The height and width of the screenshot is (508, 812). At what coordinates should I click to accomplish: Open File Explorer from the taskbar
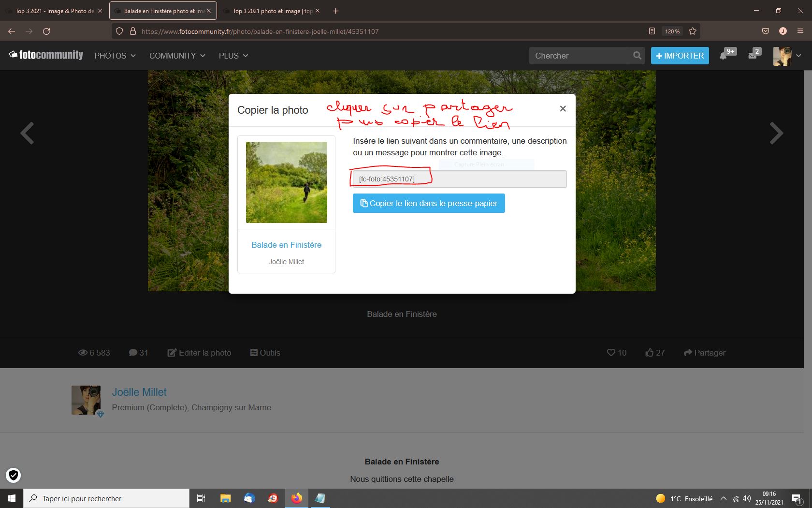coord(225,498)
